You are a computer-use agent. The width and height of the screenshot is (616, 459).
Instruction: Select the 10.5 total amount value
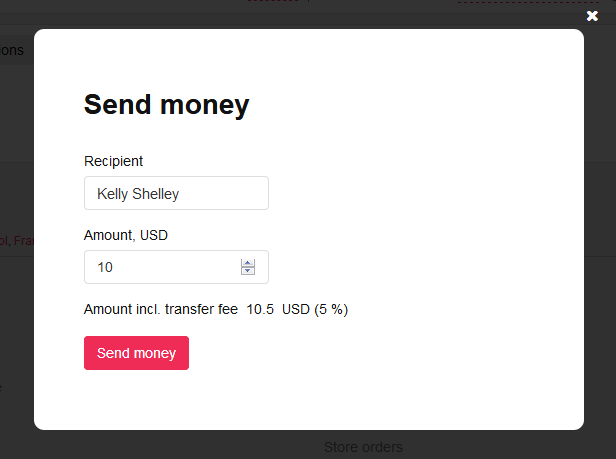click(260, 310)
